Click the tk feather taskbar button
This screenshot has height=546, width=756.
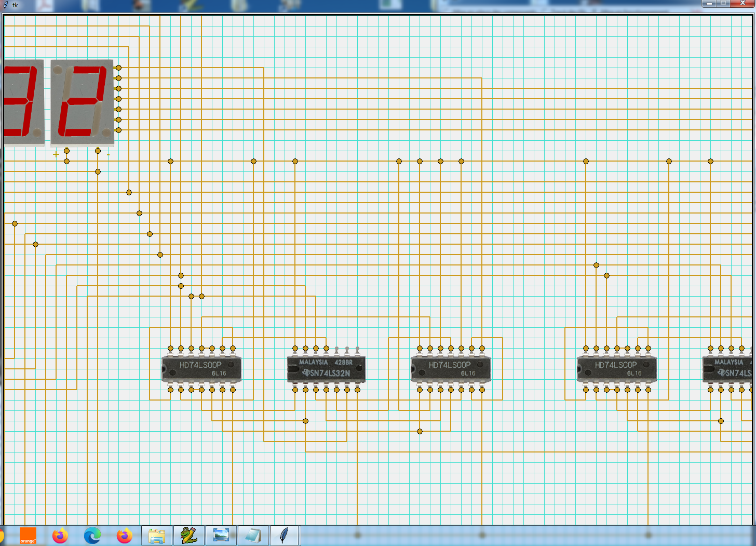(284, 536)
